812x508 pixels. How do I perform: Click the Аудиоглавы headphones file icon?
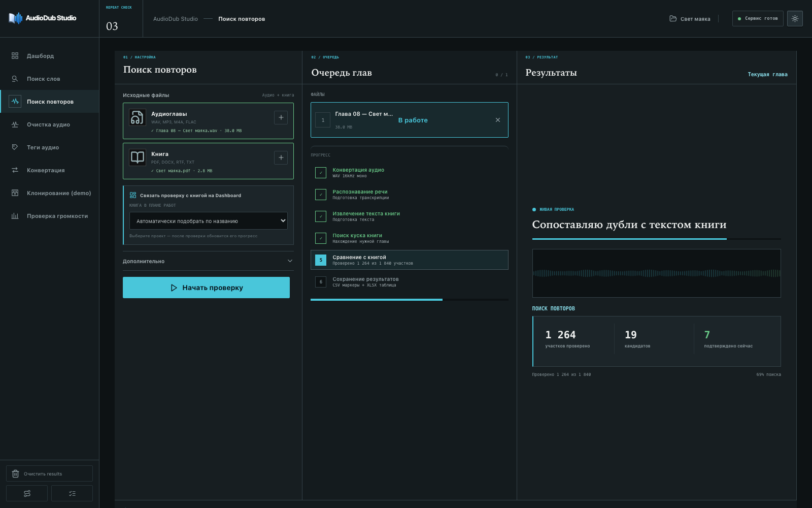click(138, 117)
